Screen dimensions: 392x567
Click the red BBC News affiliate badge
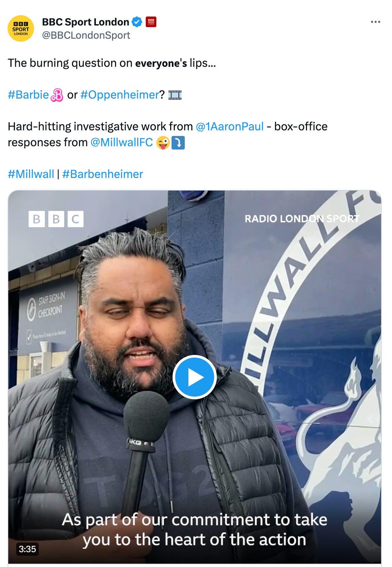151,22
